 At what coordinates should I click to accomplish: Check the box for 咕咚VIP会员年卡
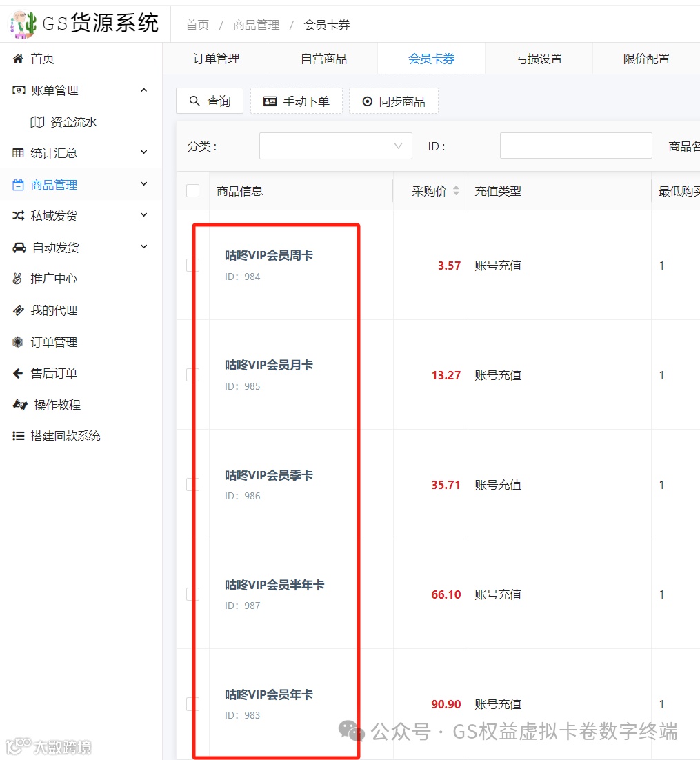pyautogui.click(x=193, y=703)
